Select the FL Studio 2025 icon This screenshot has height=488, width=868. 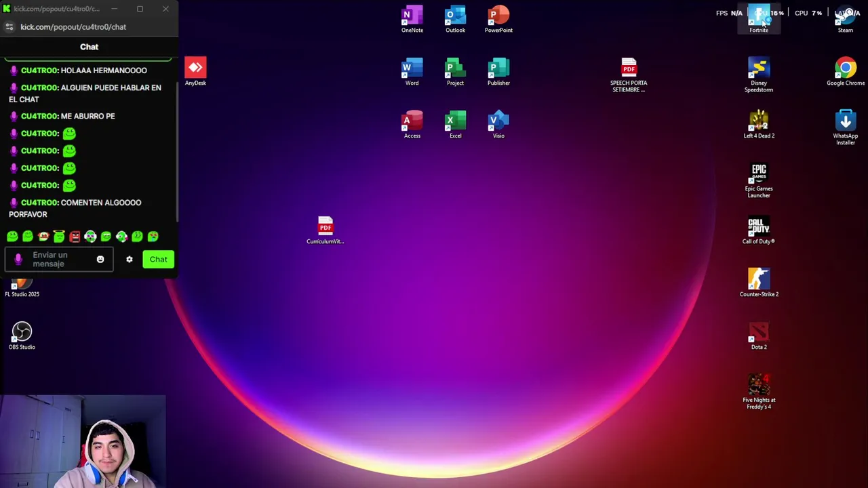[22, 289]
